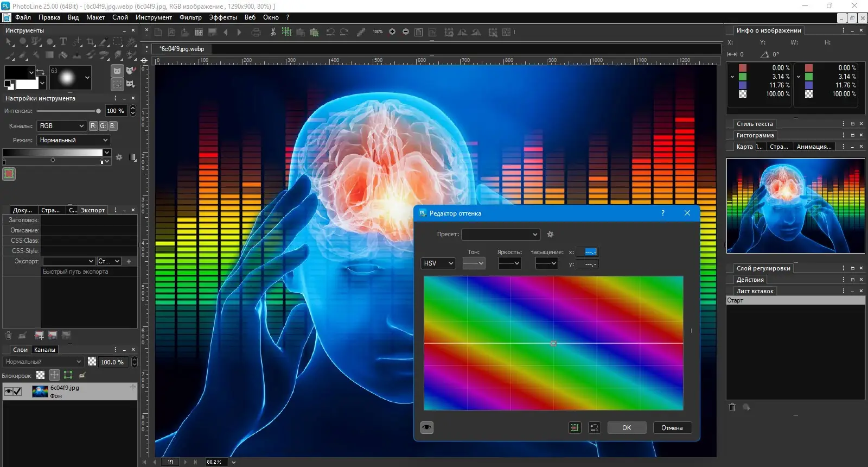Click the print icon in toolbar

pyautogui.click(x=256, y=32)
